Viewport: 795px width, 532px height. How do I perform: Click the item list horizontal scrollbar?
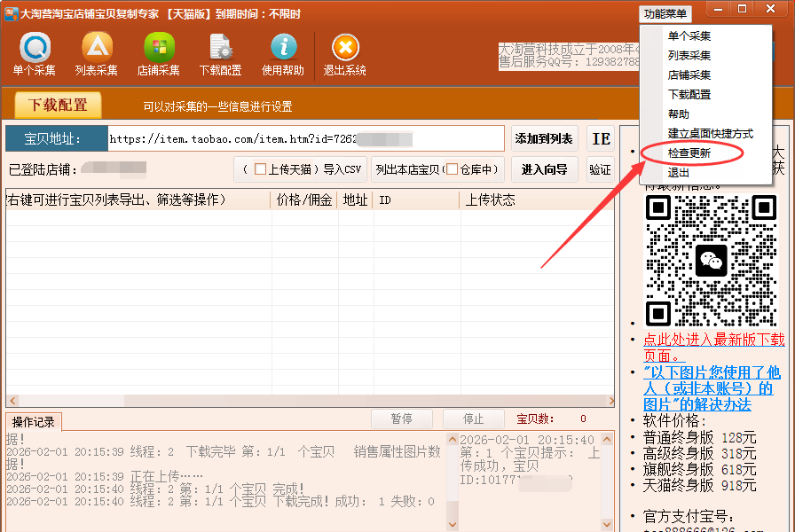tap(302, 401)
